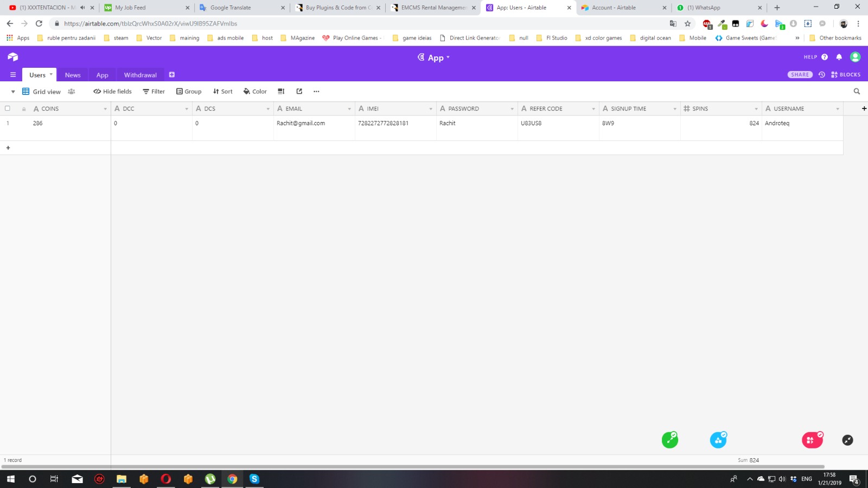Image resolution: width=868 pixels, height=488 pixels.
Task: Toggle the select-all records checkbox
Action: coord(8,108)
